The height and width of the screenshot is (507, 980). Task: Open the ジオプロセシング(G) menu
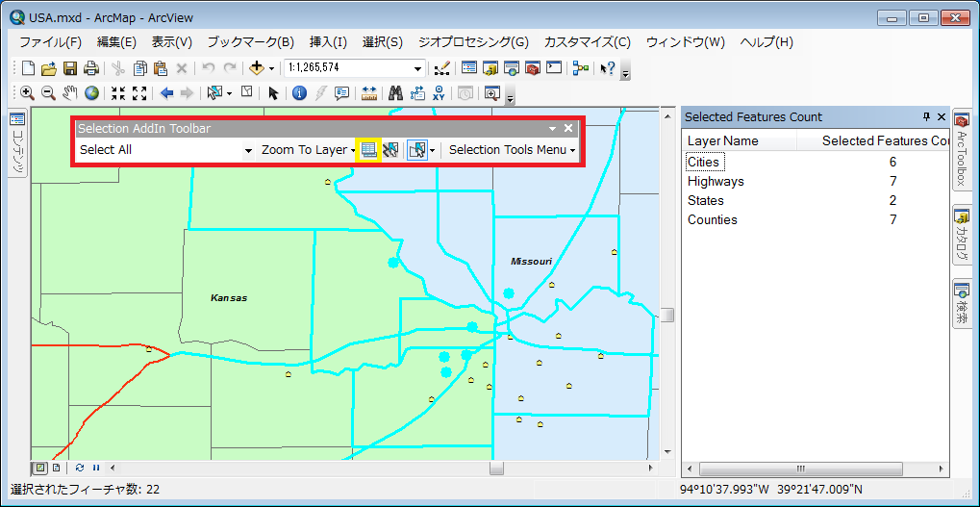[473, 42]
